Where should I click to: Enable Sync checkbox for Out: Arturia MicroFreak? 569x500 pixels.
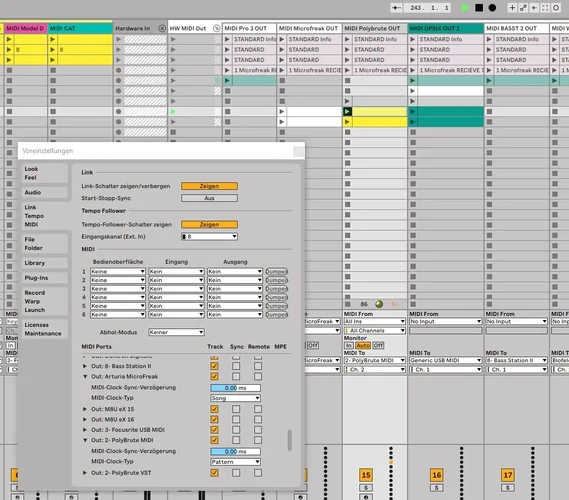tap(236, 376)
